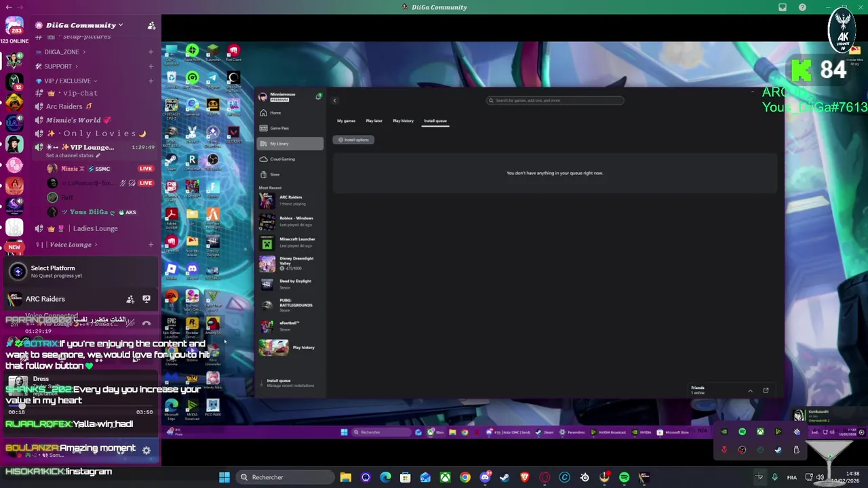The height and width of the screenshot is (488, 868).
Task: Open Dead by Daylight in Most Recent list
Action: point(290,285)
